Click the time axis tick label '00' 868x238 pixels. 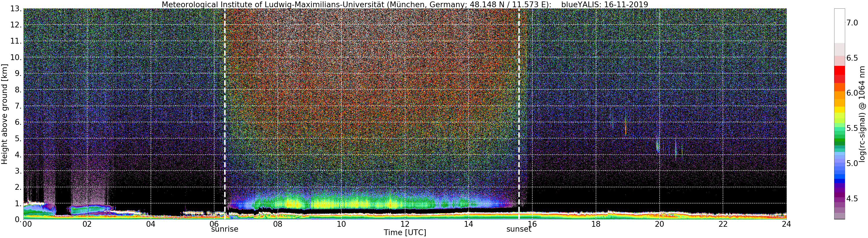point(27,224)
